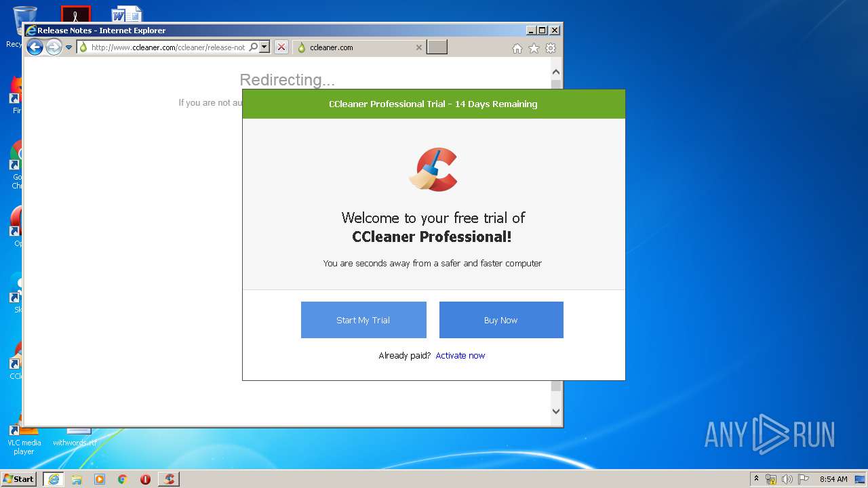Click the IE Home icon
Viewport: 868px width, 488px height.
coord(517,48)
